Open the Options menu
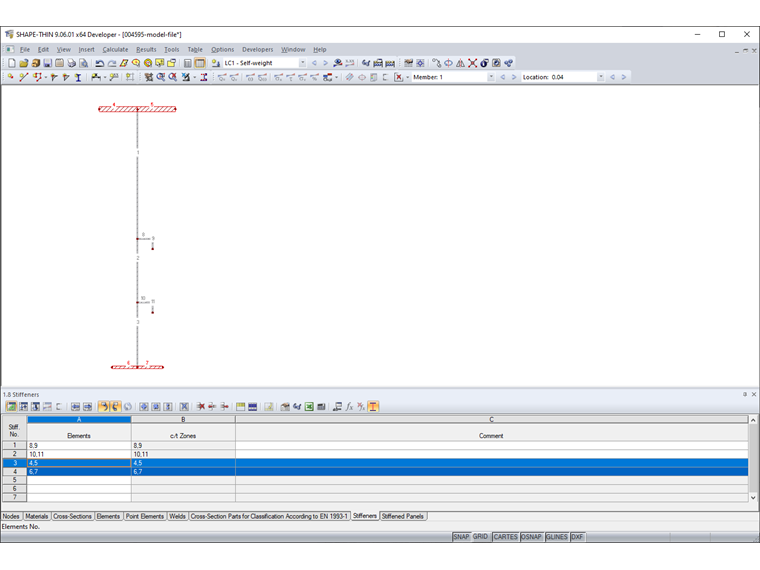This screenshot has width=760, height=570. tap(222, 49)
